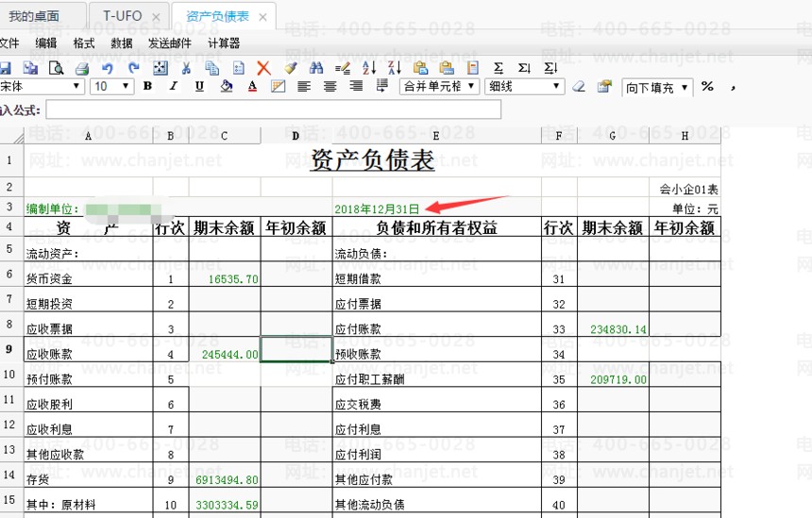Viewport: 812px width, 518px height.
Task: Close the 资产负债表 tab
Action: coord(262,18)
